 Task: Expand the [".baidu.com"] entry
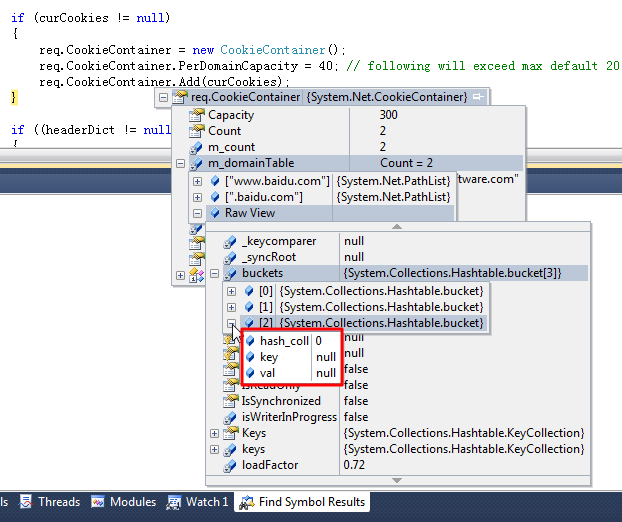(197, 197)
